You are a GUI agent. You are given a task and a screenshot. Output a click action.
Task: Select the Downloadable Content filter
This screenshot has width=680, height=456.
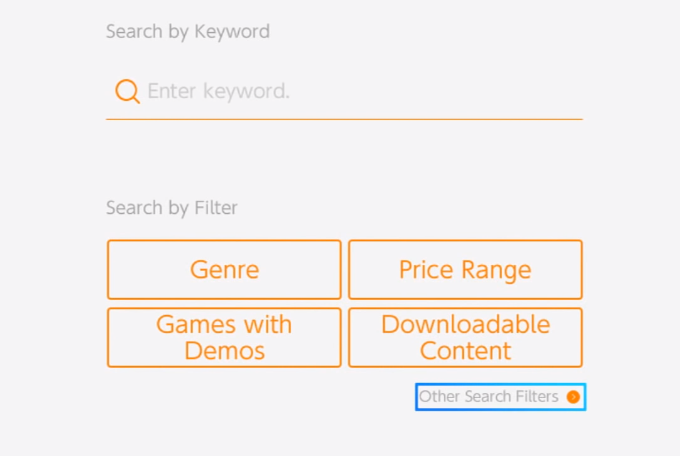465,337
